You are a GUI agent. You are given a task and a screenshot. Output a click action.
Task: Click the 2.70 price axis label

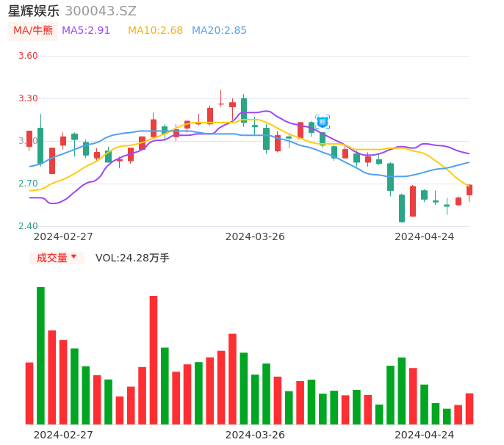pos(28,184)
